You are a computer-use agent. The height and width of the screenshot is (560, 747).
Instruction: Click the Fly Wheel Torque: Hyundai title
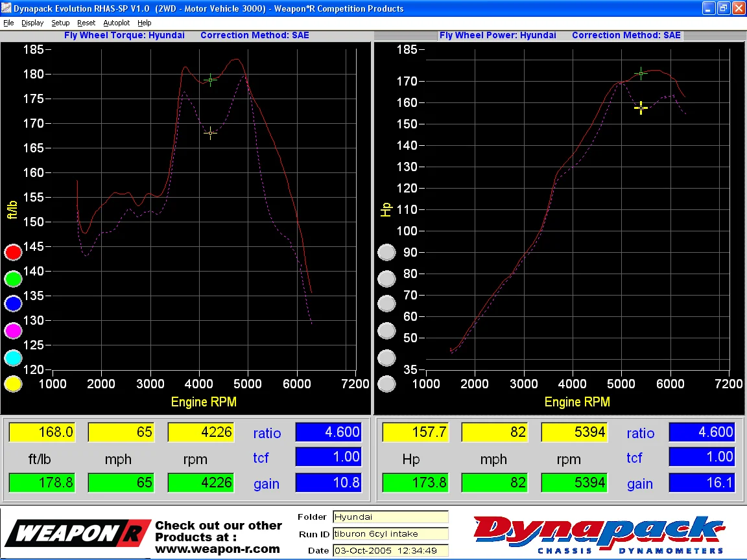[x=124, y=35]
